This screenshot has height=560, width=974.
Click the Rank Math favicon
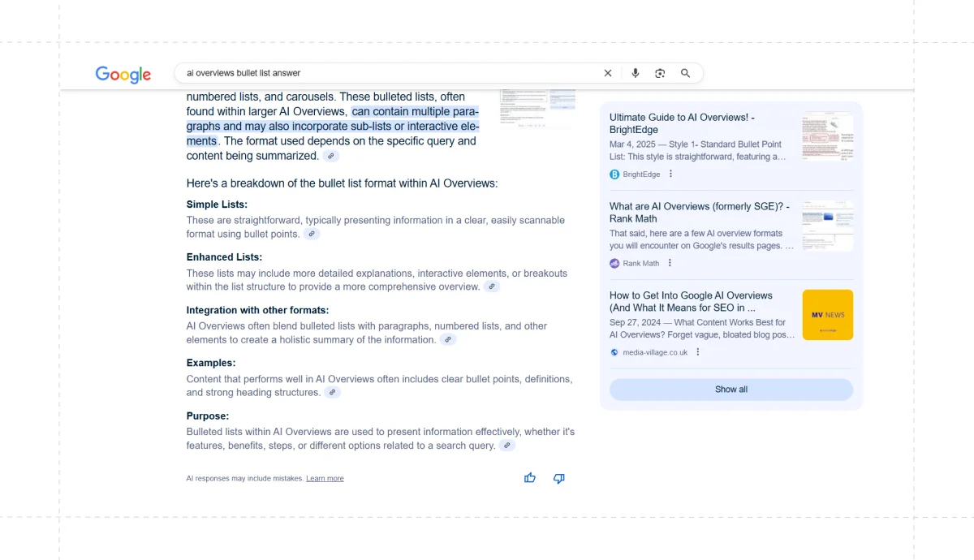(x=614, y=263)
